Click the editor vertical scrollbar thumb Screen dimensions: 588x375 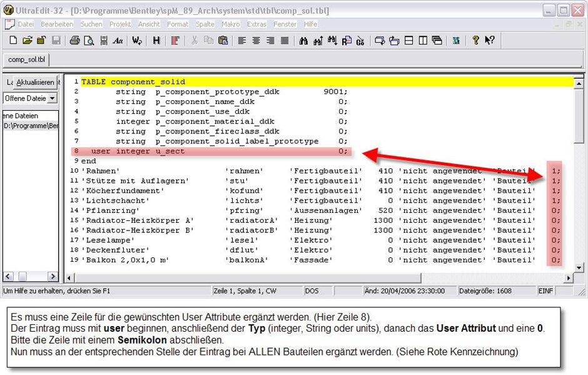(579, 116)
